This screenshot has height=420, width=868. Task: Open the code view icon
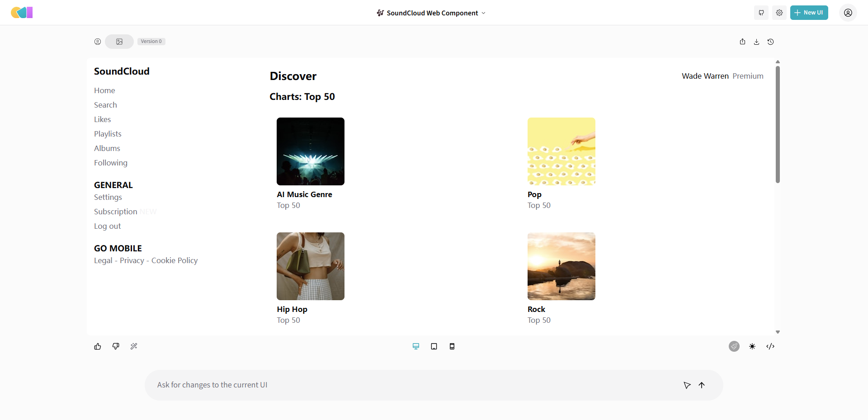click(770, 346)
